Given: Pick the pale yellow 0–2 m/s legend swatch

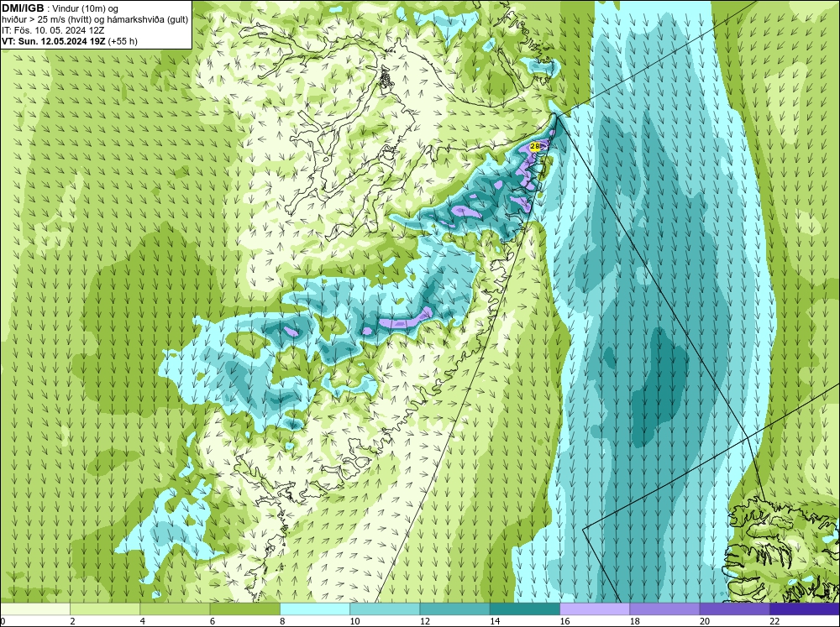Looking at the screenshot, I should coord(34,609).
